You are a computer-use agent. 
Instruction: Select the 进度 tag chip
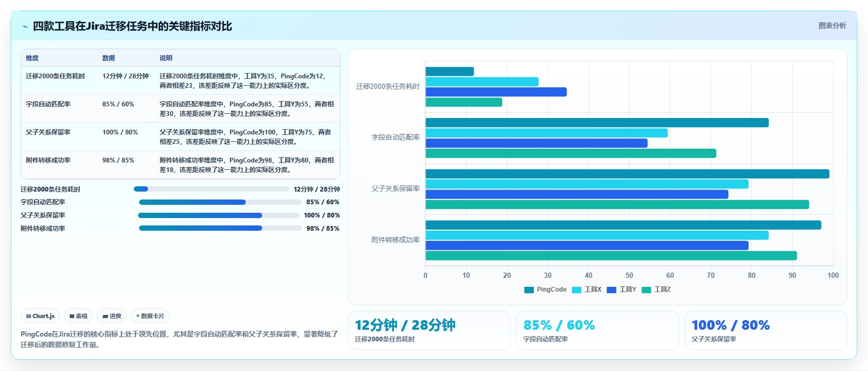tap(112, 316)
